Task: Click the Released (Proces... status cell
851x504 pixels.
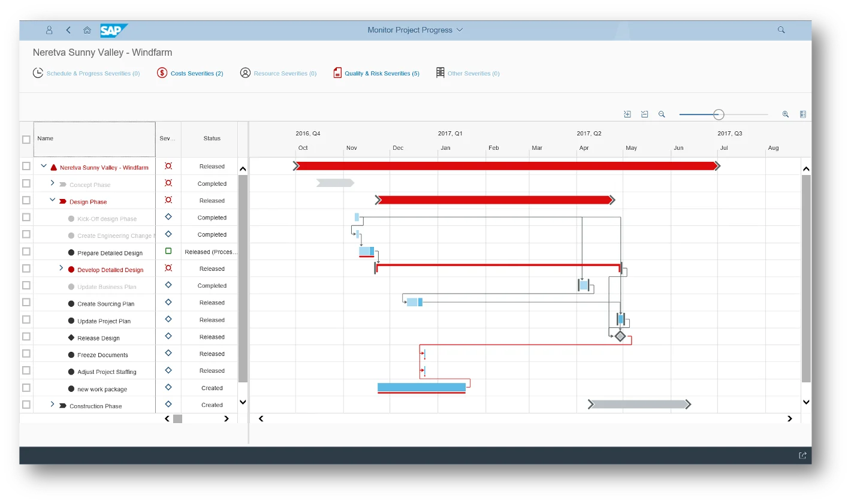Action: coord(210,252)
